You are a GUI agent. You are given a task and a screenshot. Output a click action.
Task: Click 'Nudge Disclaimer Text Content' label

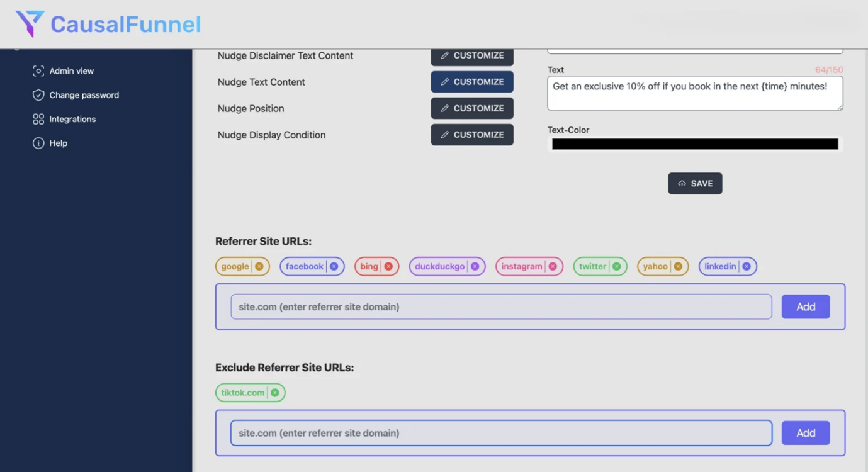tap(285, 55)
